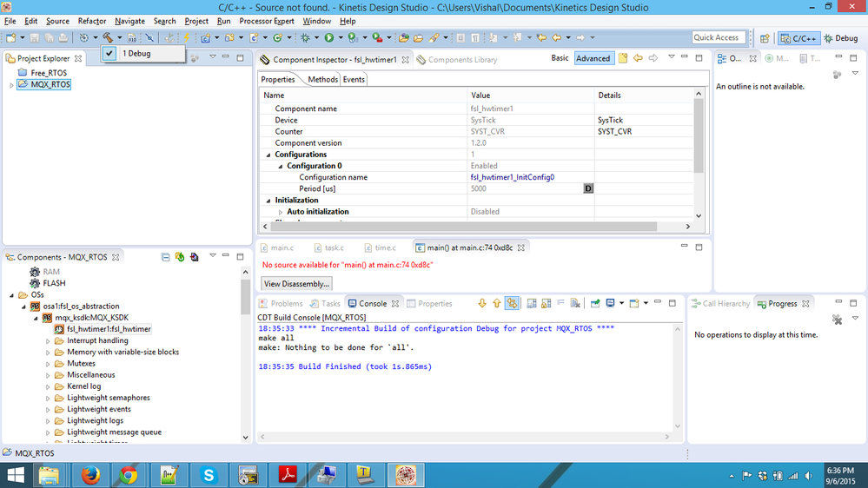Click the navigate Back yellow arrow icon
Viewport: 868px width, 488px height.
click(x=556, y=37)
